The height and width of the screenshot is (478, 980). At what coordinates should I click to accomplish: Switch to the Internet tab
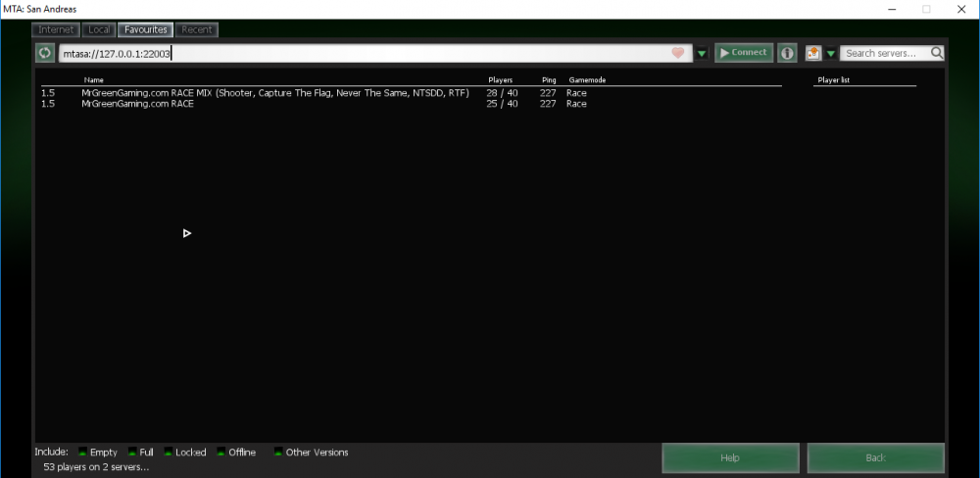point(56,29)
